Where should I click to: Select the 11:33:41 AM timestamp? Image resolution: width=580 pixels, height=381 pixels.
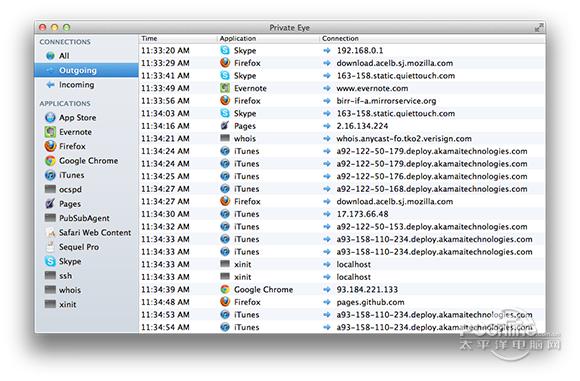click(x=165, y=76)
